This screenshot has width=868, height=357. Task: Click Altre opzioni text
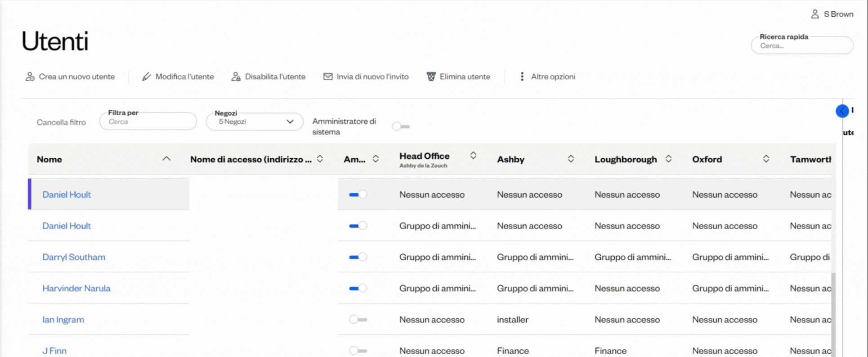(553, 77)
